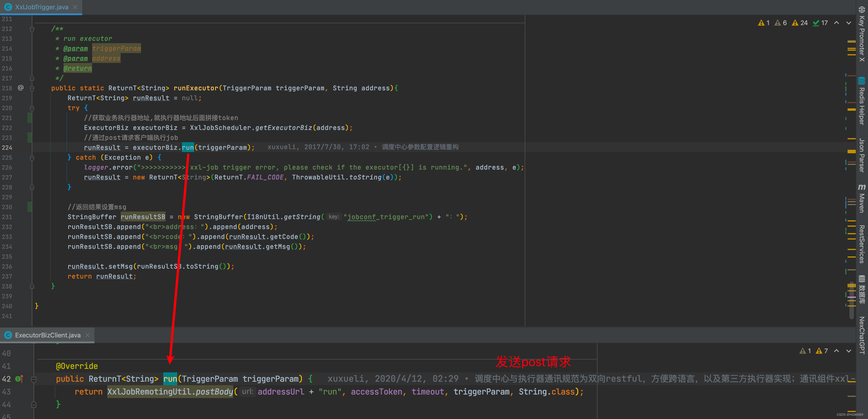Click the override gutter icon on line 42
Image resolution: width=868 pixels, height=419 pixels.
click(19, 379)
